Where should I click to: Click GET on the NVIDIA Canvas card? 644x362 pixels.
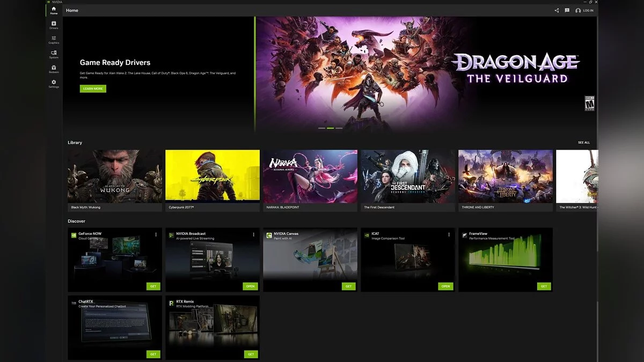(x=349, y=286)
